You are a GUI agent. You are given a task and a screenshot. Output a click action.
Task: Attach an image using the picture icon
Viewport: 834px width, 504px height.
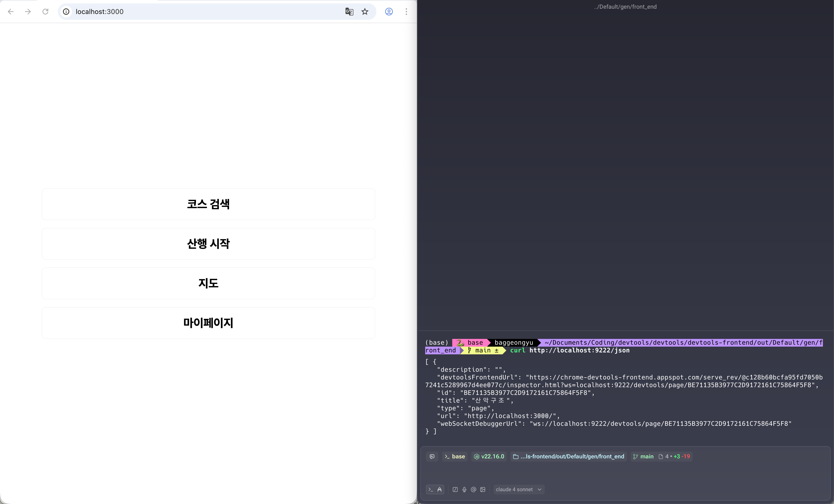point(483,490)
